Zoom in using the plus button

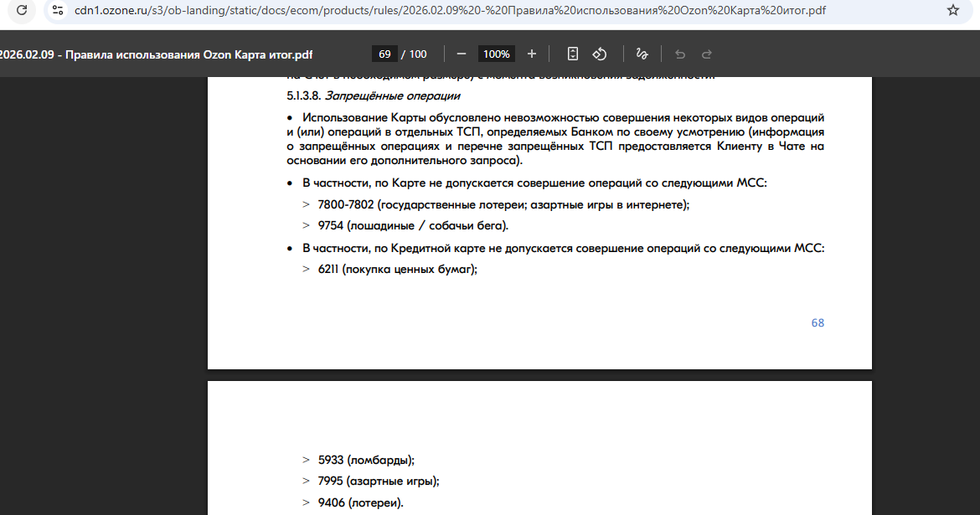coord(532,54)
